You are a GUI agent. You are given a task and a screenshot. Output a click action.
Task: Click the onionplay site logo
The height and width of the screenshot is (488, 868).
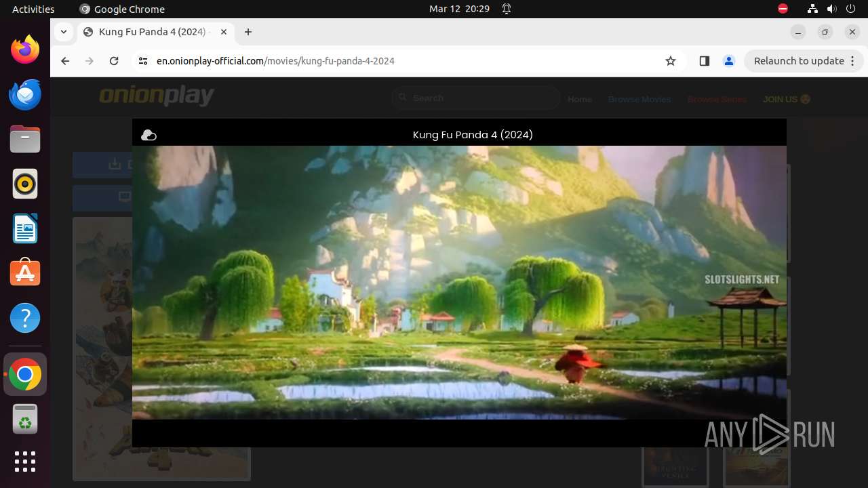[157, 96]
